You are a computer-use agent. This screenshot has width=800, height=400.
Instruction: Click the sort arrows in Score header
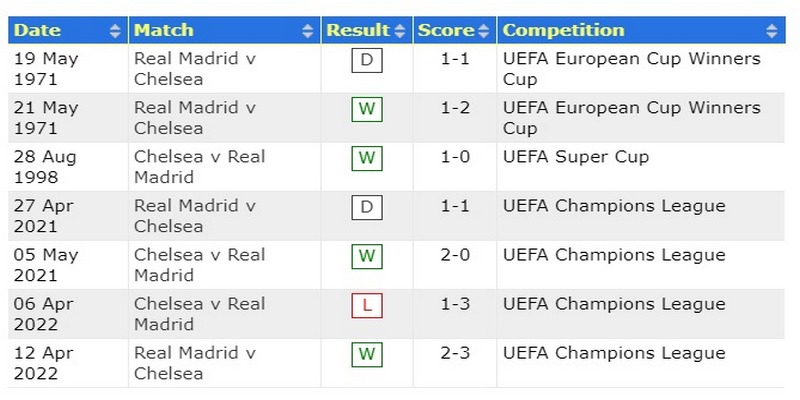[484, 31]
